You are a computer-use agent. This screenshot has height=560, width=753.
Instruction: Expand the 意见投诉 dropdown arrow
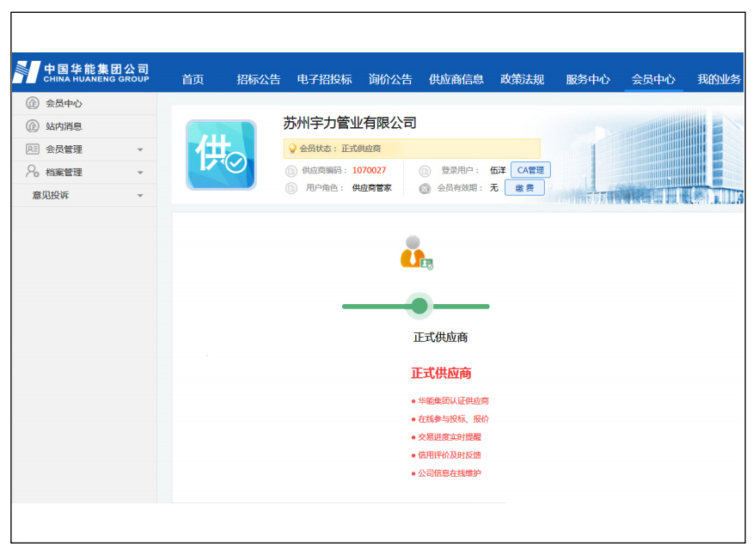[140, 195]
